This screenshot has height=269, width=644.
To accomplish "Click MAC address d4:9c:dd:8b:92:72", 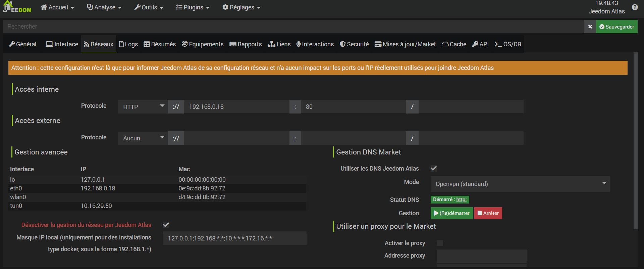I will click(202, 197).
